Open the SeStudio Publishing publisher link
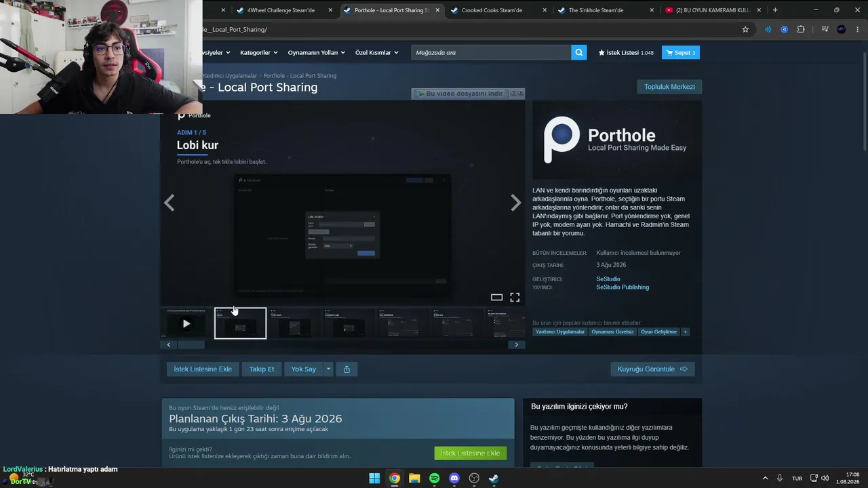868x488 pixels. [x=623, y=287]
